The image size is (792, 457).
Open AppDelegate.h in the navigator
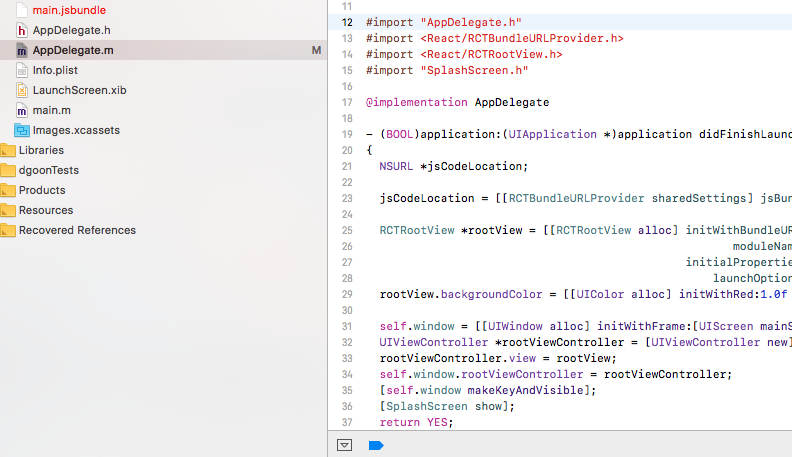[72, 30]
